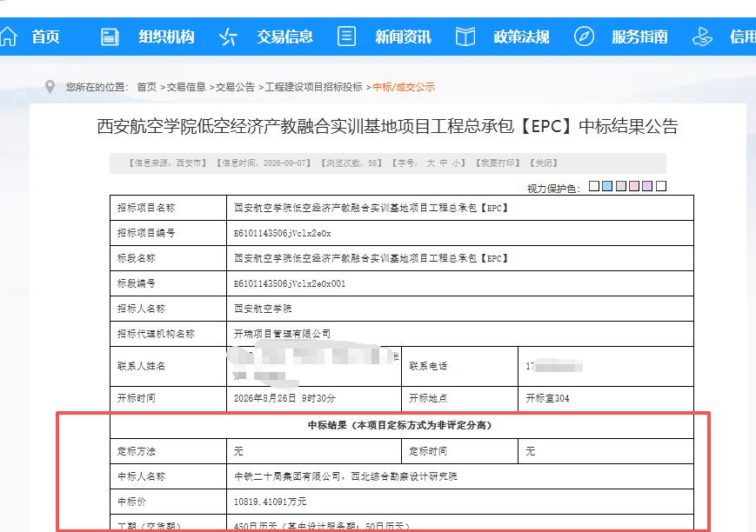The image size is (756, 532).
Task: Click the 信息时间 2026-09-07 text
Action: pyautogui.click(x=264, y=163)
